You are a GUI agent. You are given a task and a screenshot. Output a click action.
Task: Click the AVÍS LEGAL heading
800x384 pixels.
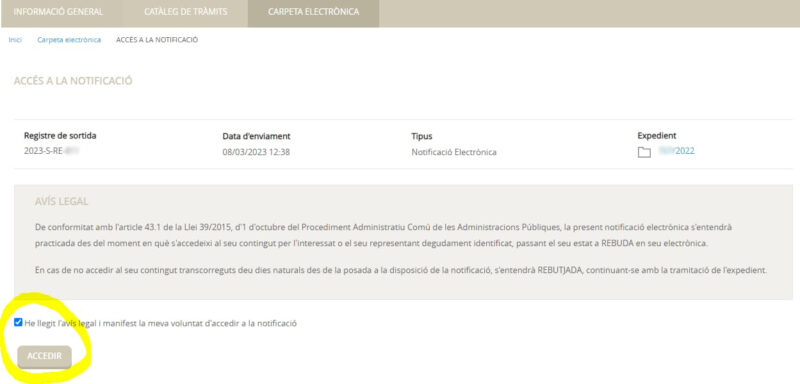61,202
